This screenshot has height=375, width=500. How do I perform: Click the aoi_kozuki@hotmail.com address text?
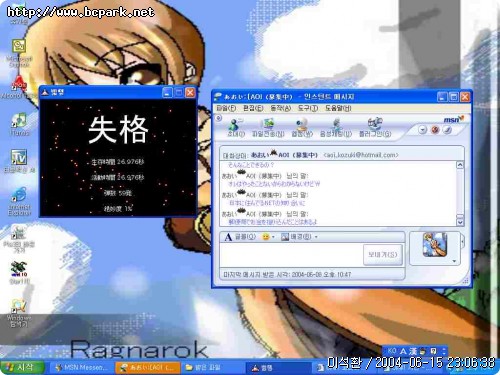(x=361, y=155)
